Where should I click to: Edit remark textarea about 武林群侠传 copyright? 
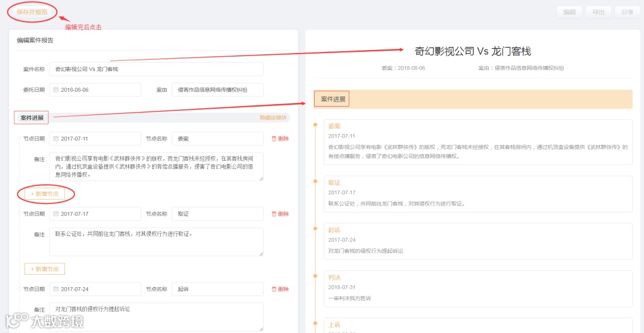pos(156,167)
